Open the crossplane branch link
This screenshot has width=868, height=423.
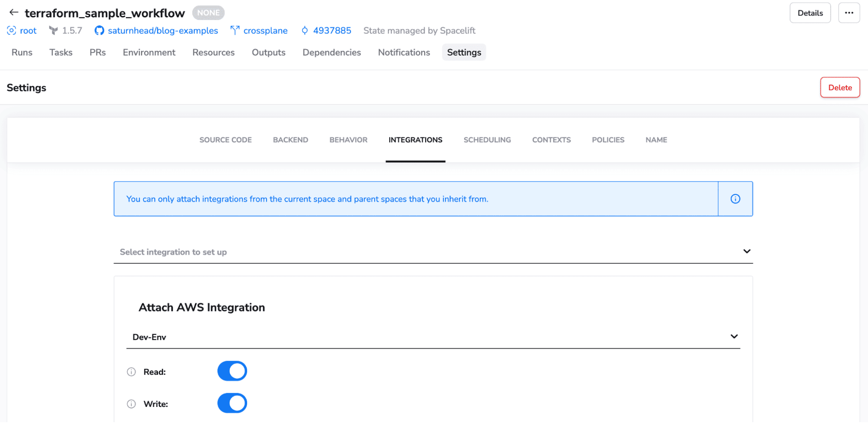pos(265,30)
